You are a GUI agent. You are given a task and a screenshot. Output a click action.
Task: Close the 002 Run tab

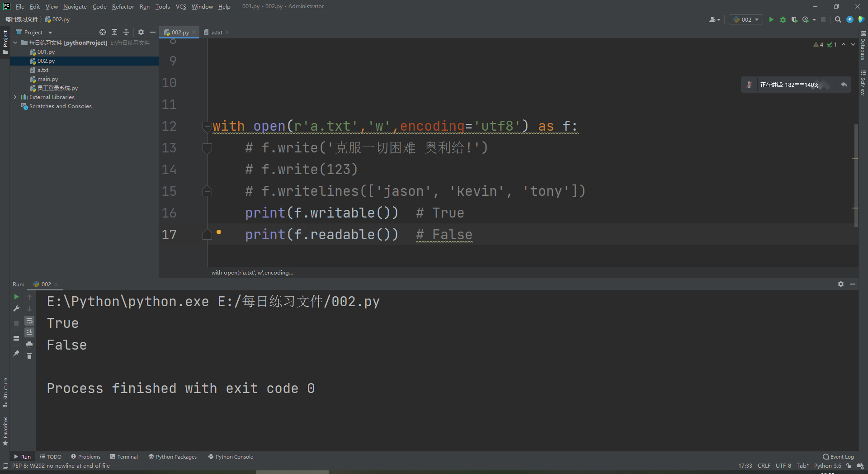coord(56,284)
